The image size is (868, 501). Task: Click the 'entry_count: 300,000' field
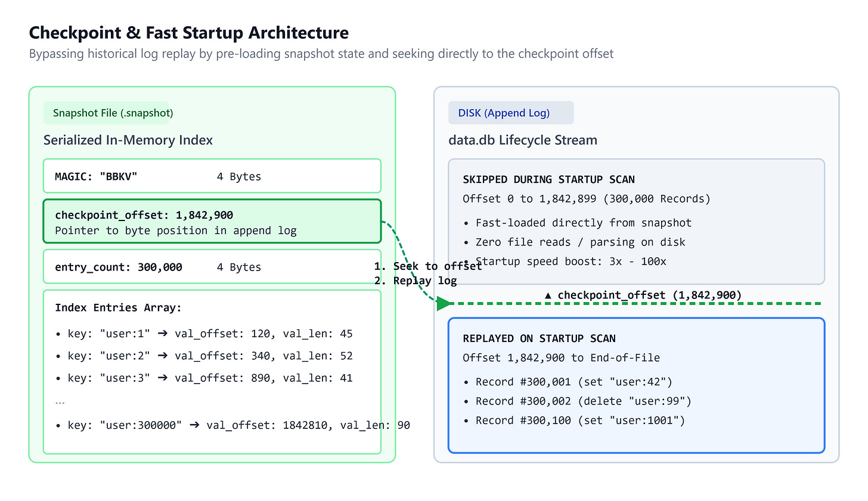coord(212,267)
